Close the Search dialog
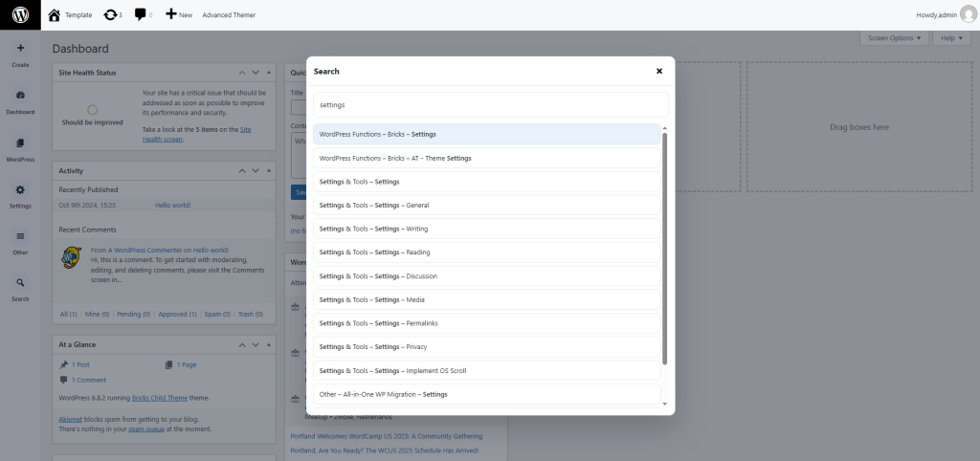This screenshot has width=980, height=461. (659, 71)
